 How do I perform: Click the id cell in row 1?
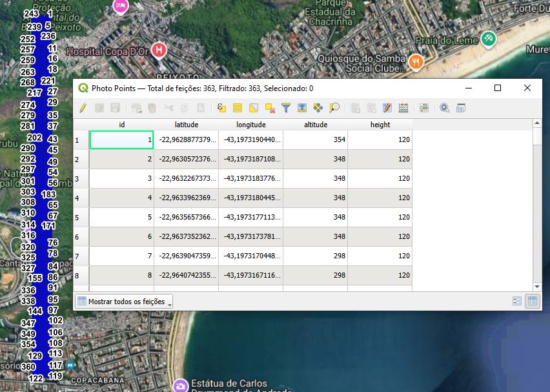pos(121,139)
